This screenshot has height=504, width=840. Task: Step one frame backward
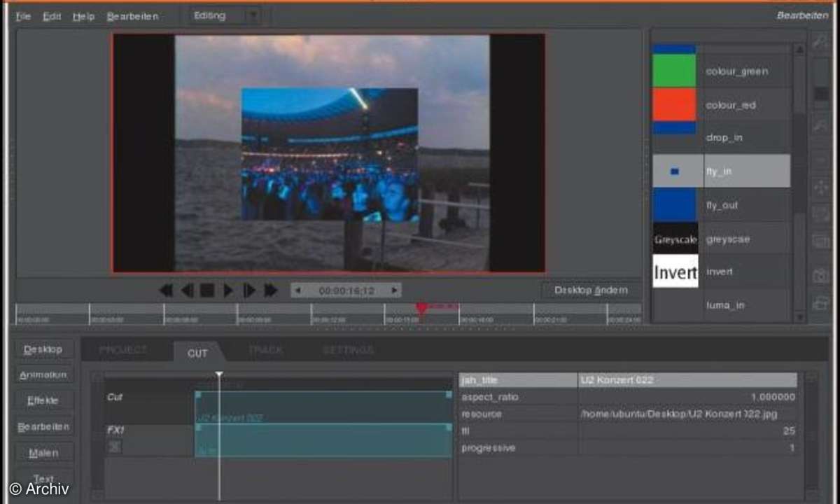click(x=187, y=290)
